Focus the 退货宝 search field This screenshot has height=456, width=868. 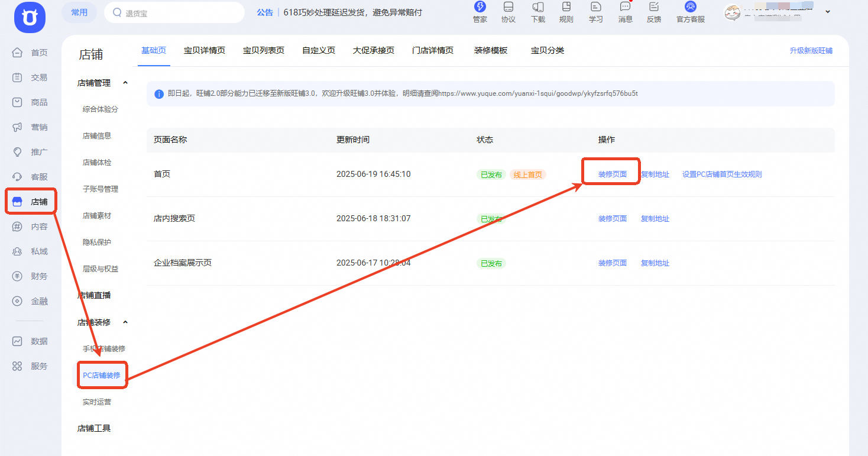174,12
